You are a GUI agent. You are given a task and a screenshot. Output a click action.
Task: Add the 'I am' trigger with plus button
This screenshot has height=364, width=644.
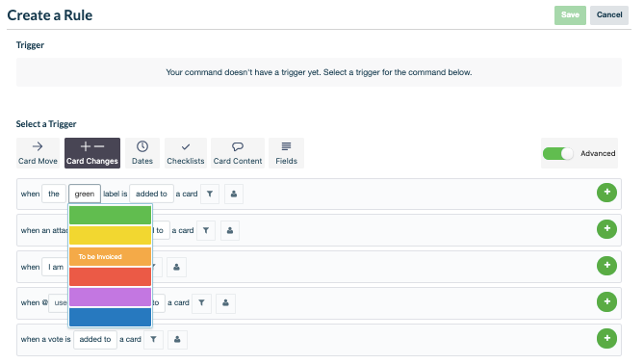pos(606,266)
